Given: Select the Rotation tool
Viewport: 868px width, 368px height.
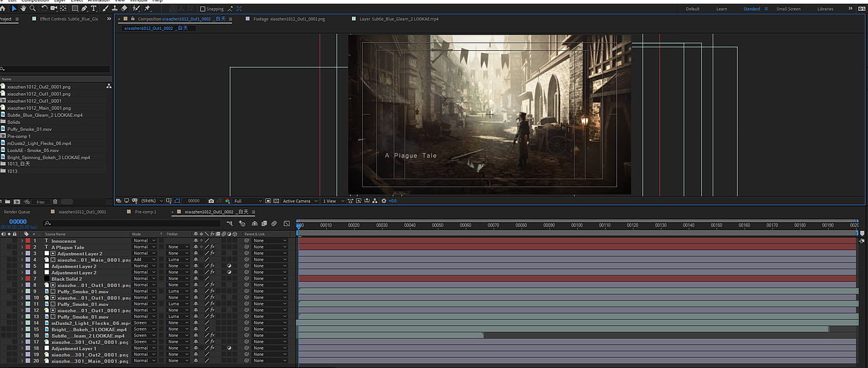Looking at the screenshot, I should [x=44, y=8].
